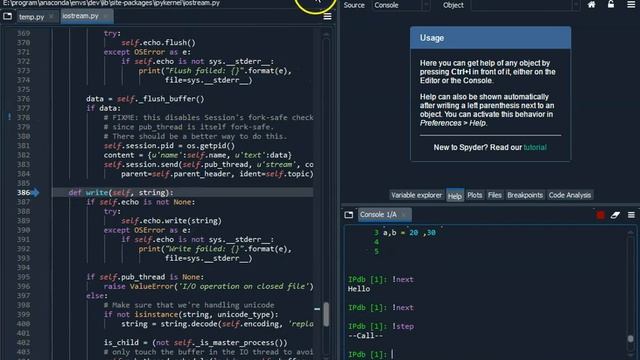This screenshot has height=360, width=640.
Task: Click the 'is_child = (not self._is_master_process())' line
Action: 196,343
